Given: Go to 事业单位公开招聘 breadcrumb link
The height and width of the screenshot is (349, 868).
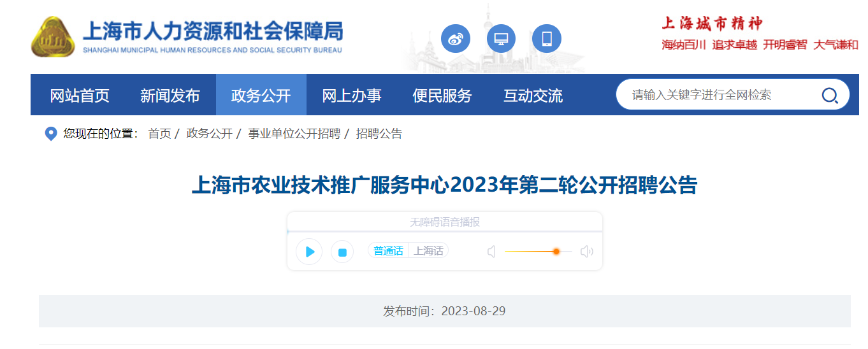Looking at the screenshot, I should coord(294,134).
